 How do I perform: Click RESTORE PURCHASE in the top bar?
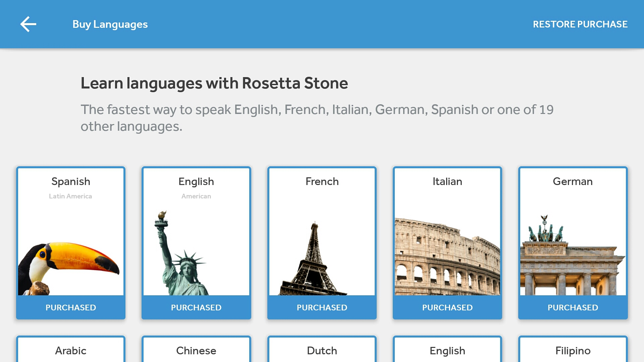pyautogui.click(x=581, y=24)
